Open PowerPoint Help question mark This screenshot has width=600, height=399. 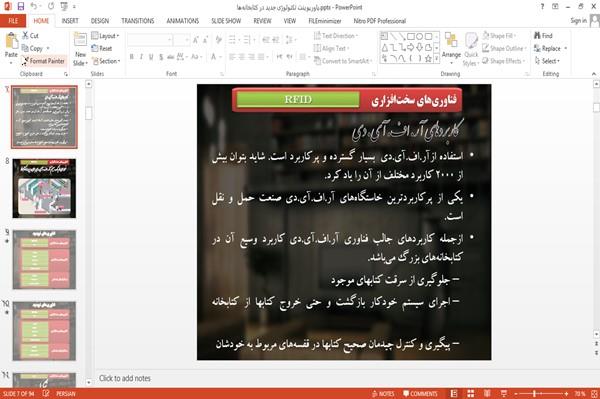click(542, 7)
